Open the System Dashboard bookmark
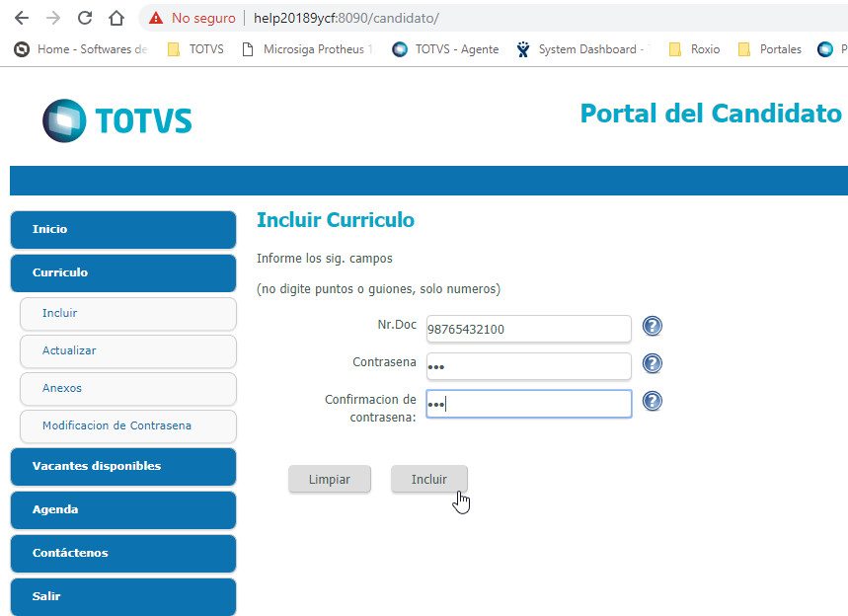Image resolution: width=848 pixels, height=616 pixels. [581, 49]
